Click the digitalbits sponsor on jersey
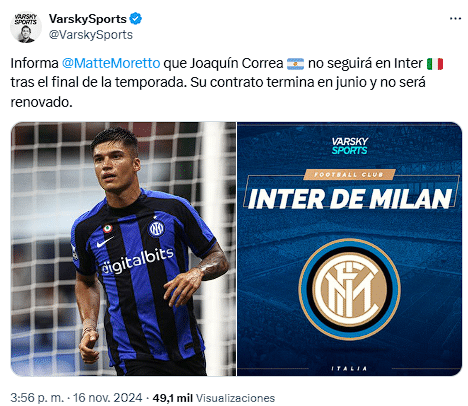Screen dimensions: 468x406 (x=137, y=261)
